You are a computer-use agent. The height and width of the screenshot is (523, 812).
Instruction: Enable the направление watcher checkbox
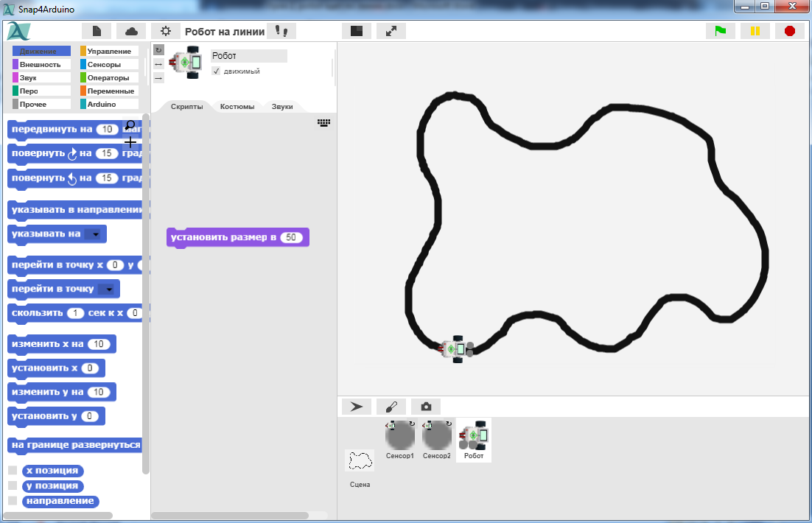point(13,501)
